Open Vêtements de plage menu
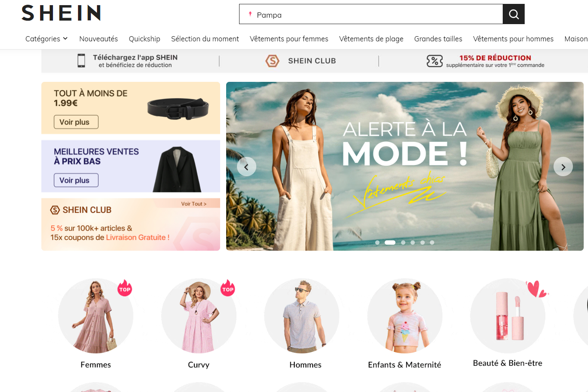This screenshot has height=392, width=588. click(371, 39)
